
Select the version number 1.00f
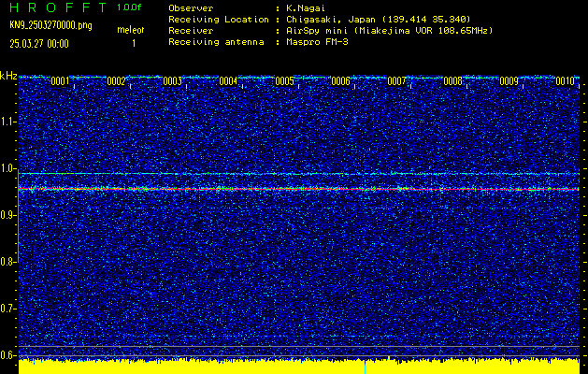point(129,7)
